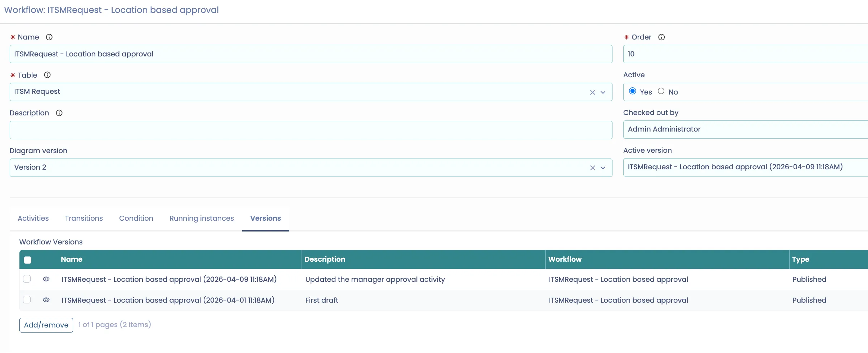Click the info icon next to Order

coord(661,37)
